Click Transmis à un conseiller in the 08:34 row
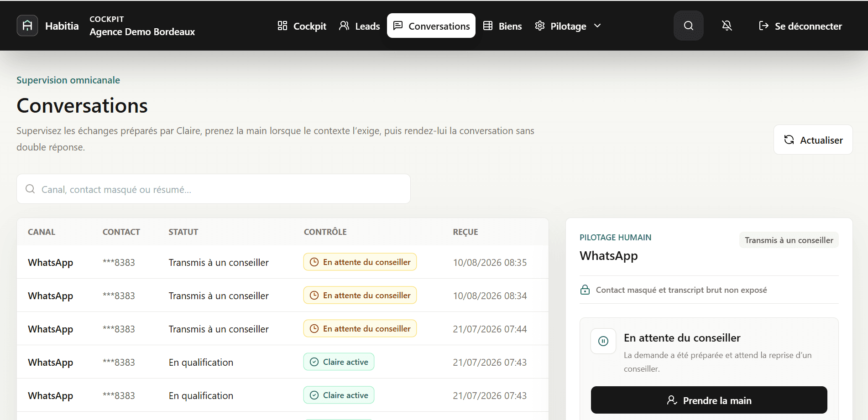 [x=219, y=296]
